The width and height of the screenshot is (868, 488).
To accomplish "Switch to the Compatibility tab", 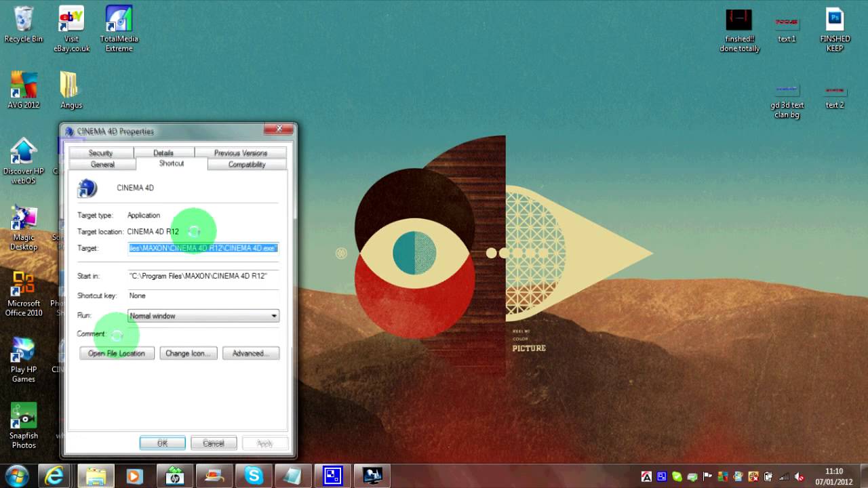I will click(247, 165).
